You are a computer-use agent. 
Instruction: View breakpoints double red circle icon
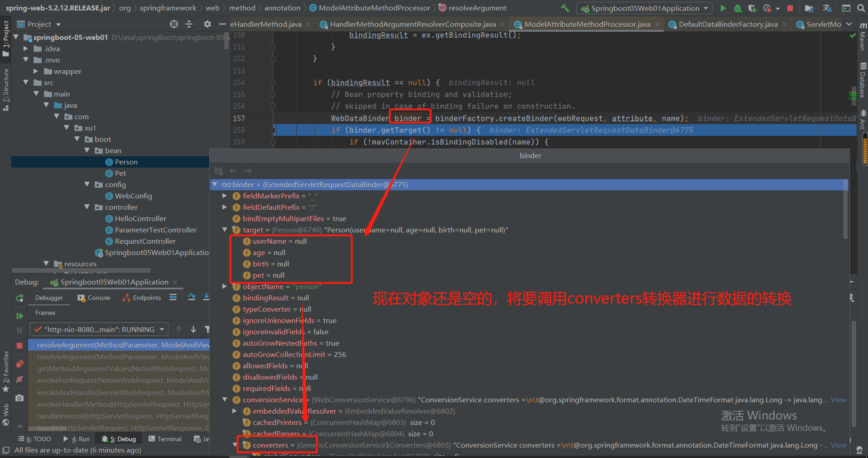[x=19, y=364]
